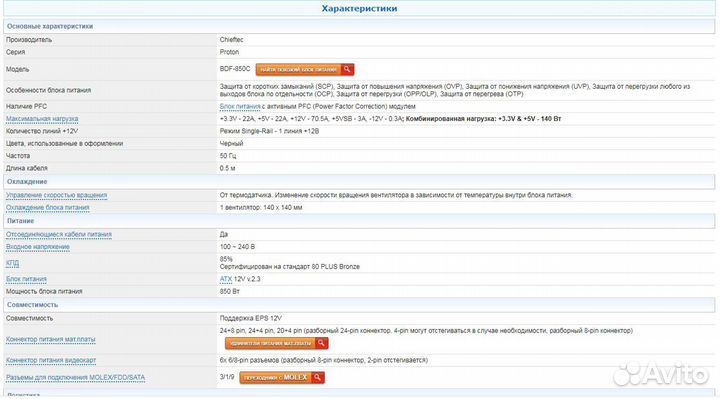Click frequency value '50 Гц'
This screenshot has width=720, height=399.
pos(228,156)
